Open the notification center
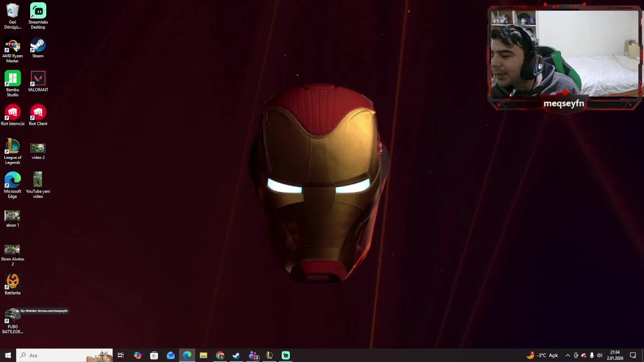 633,355
